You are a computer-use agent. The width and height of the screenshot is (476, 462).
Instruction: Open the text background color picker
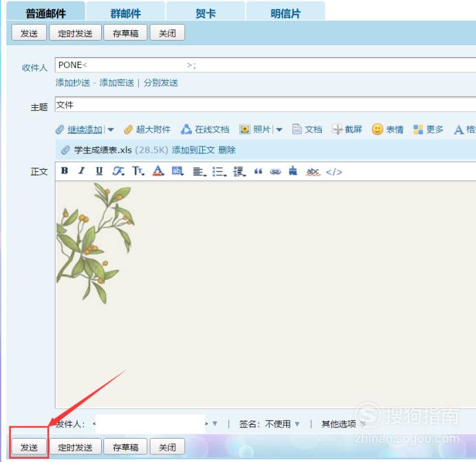click(177, 171)
